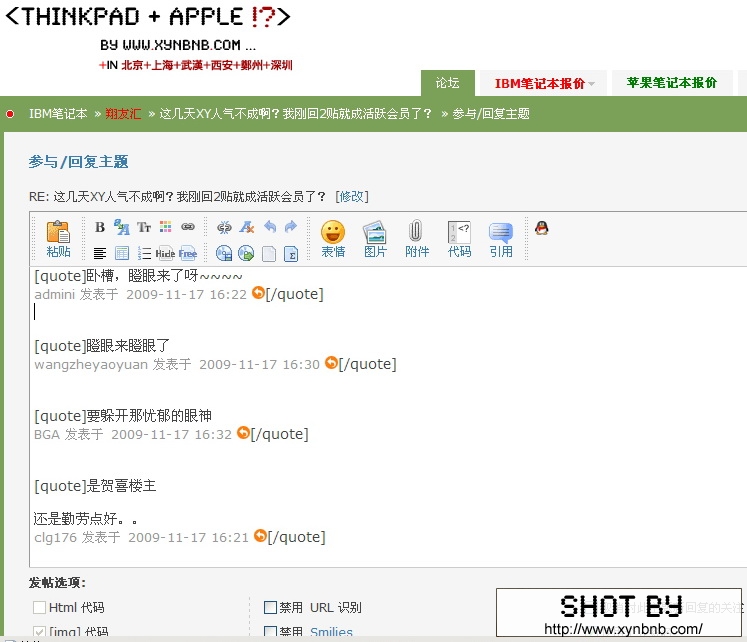The image size is (747, 642).
Task: Insert an image via 图片 icon
Action: pos(375,239)
